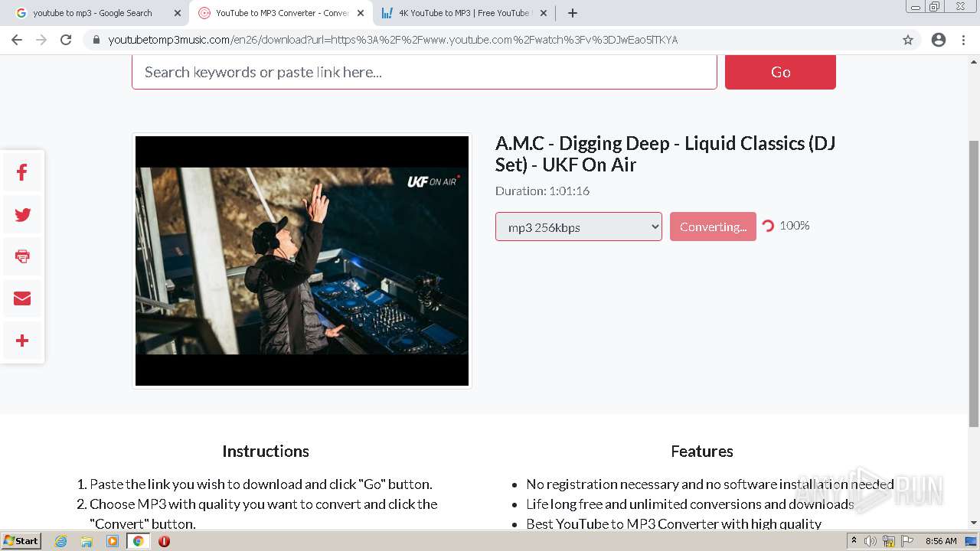Click the video thumbnail image
Viewport: 980px width, 551px height.
click(302, 261)
